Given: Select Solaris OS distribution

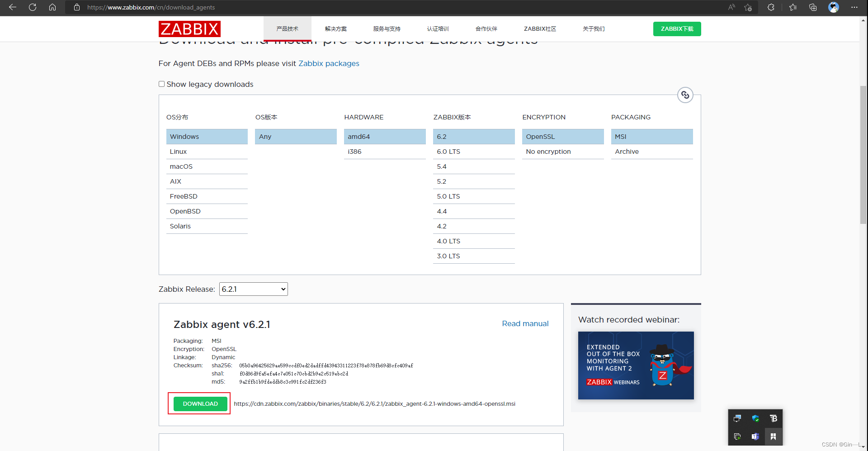Looking at the screenshot, I should [x=207, y=226].
